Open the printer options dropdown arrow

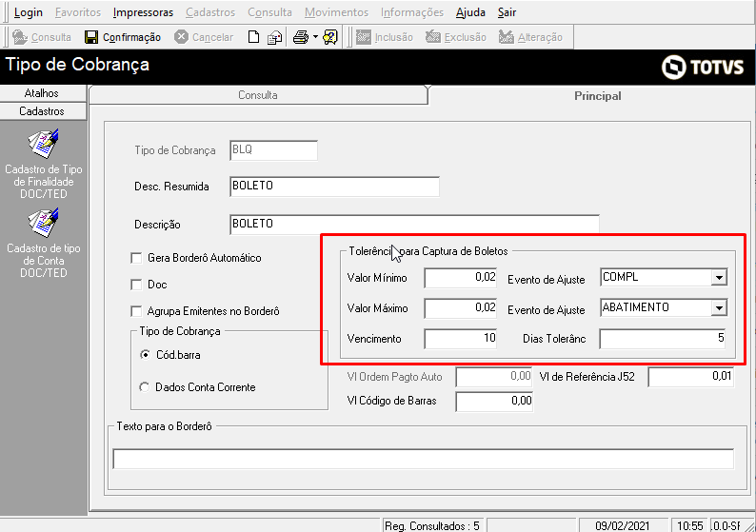coord(315,38)
